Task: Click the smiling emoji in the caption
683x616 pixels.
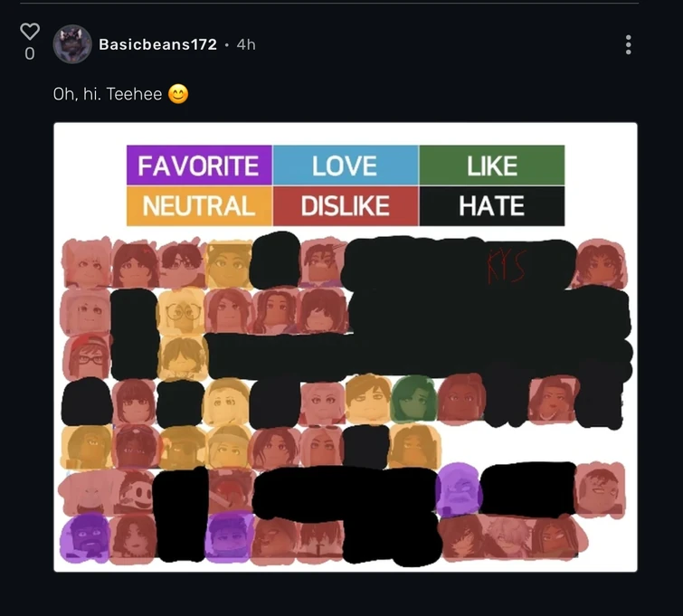Action: [x=178, y=94]
